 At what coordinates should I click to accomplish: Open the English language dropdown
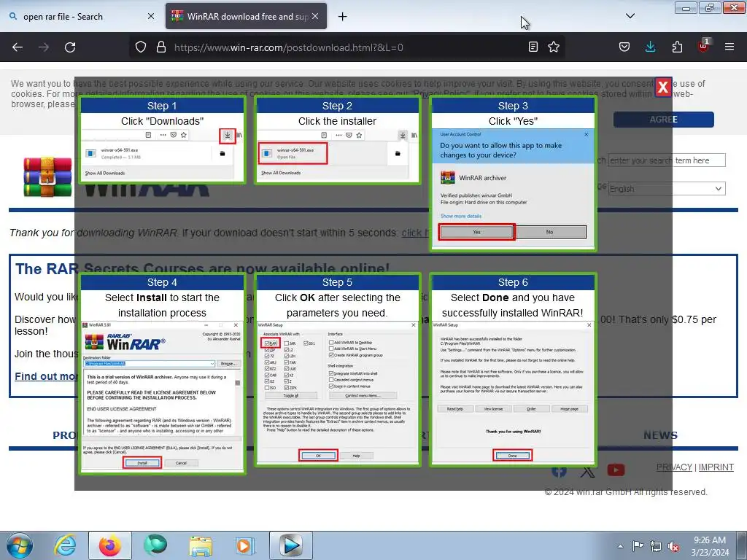point(667,189)
